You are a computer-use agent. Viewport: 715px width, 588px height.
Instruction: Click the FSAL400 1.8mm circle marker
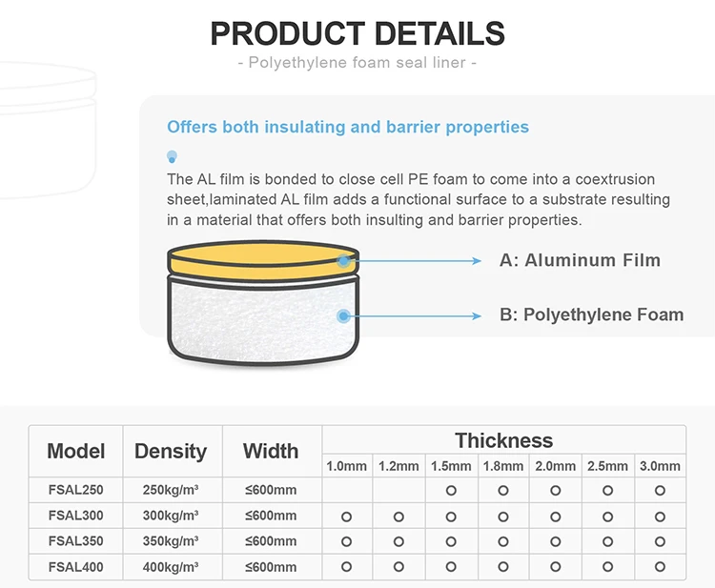503,567
